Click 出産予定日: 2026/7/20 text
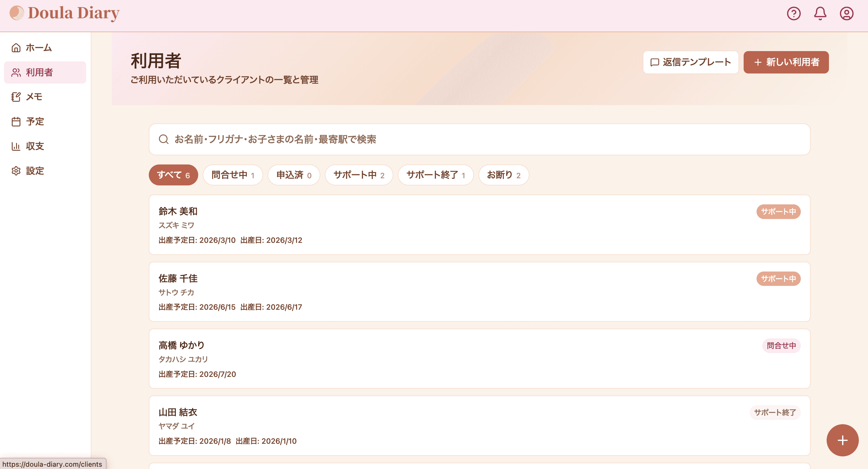Image resolution: width=868 pixels, height=469 pixels. point(197,374)
